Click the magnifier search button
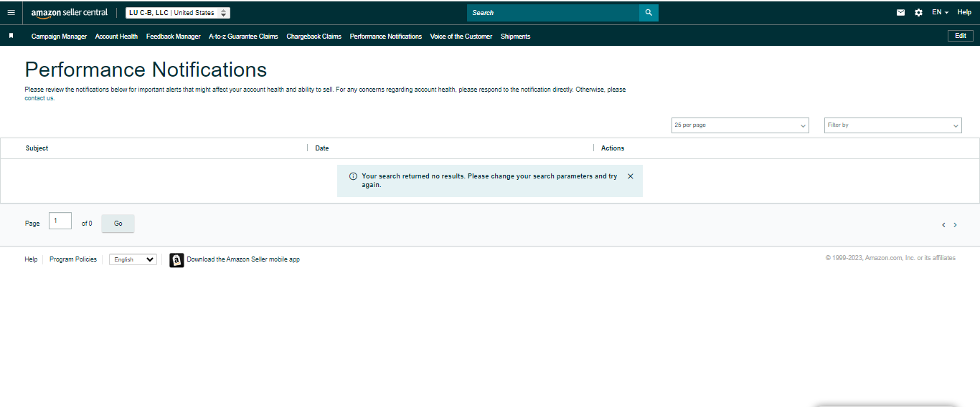This screenshot has width=980, height=407. tap(649, 13)
